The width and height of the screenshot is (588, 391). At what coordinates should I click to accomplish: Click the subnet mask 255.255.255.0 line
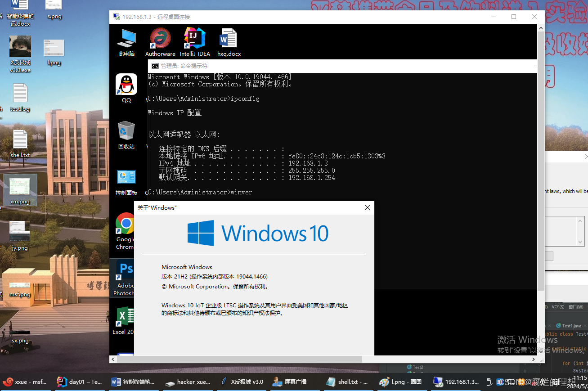[x=247, y=171]
